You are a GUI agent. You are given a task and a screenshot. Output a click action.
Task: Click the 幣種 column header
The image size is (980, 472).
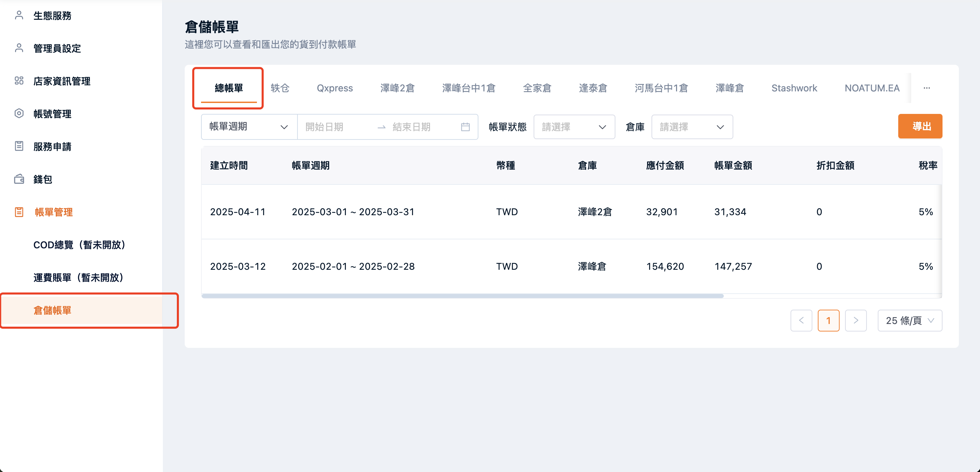click(x=506, y=166)
